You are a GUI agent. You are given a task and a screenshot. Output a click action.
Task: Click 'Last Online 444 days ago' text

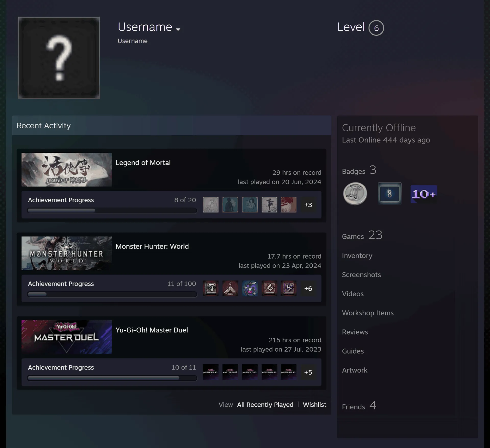[386, 140]
